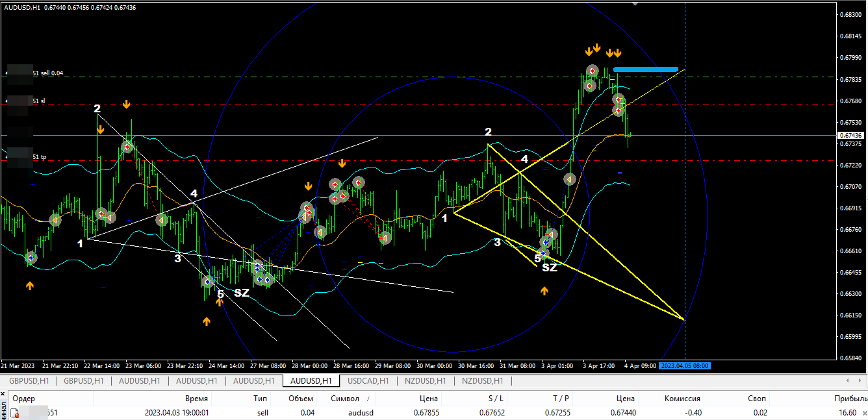Select the blue rectangle object on the chart

646,69
